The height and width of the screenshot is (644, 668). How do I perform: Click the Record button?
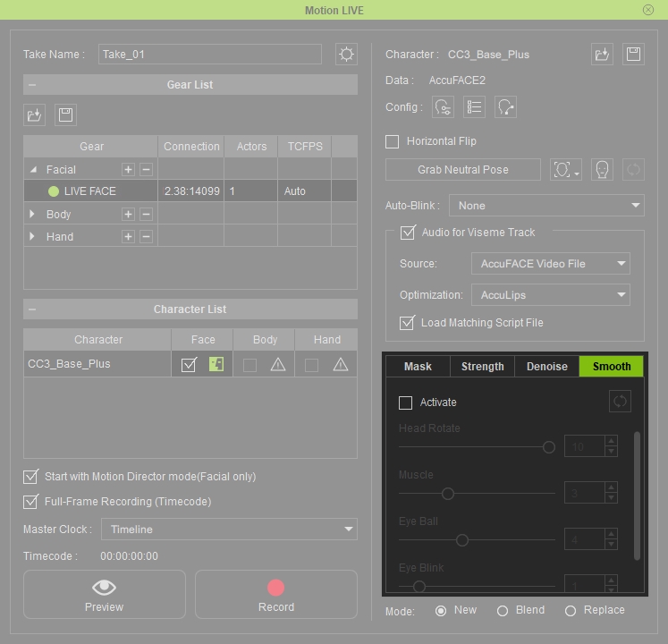(276, 594)
